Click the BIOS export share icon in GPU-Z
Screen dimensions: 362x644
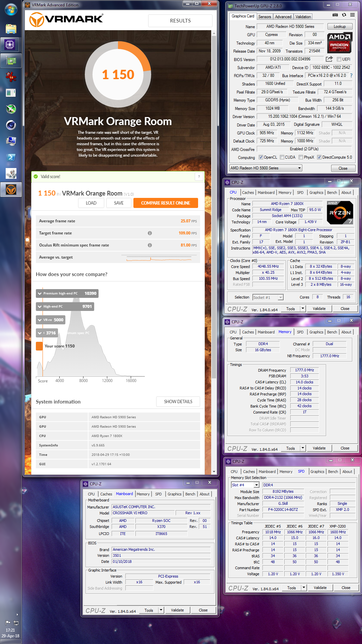click(x=329, y=59)
